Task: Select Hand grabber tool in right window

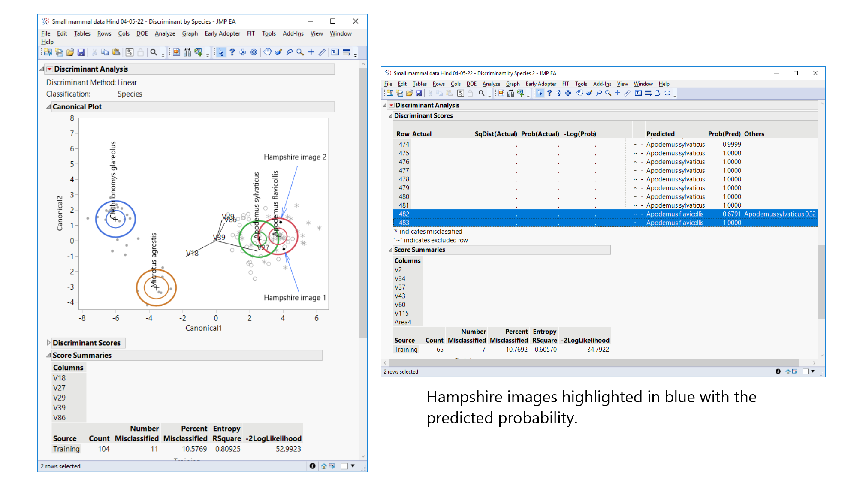Action: tap(580, 93)
